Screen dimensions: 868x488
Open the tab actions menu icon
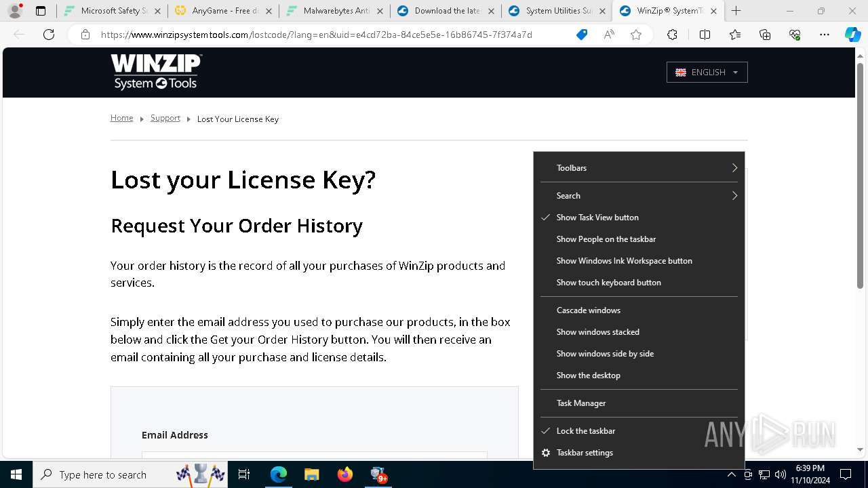coord(41,11)
